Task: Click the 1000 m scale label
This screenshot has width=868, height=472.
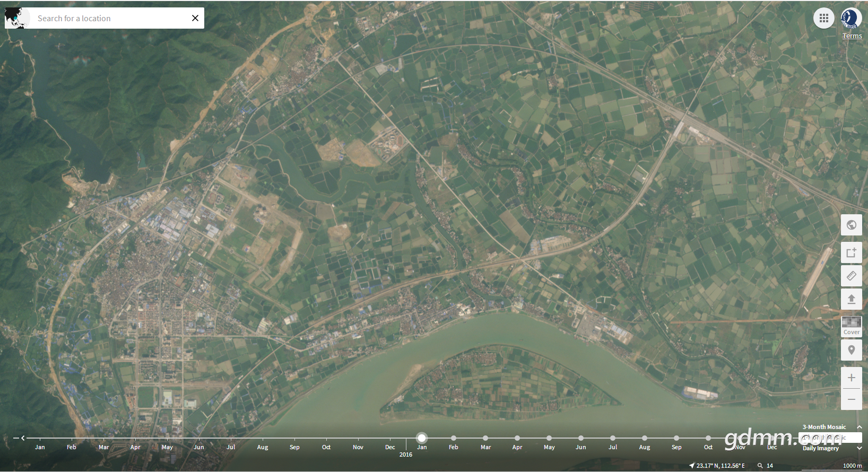Action: tap(853, 466)
